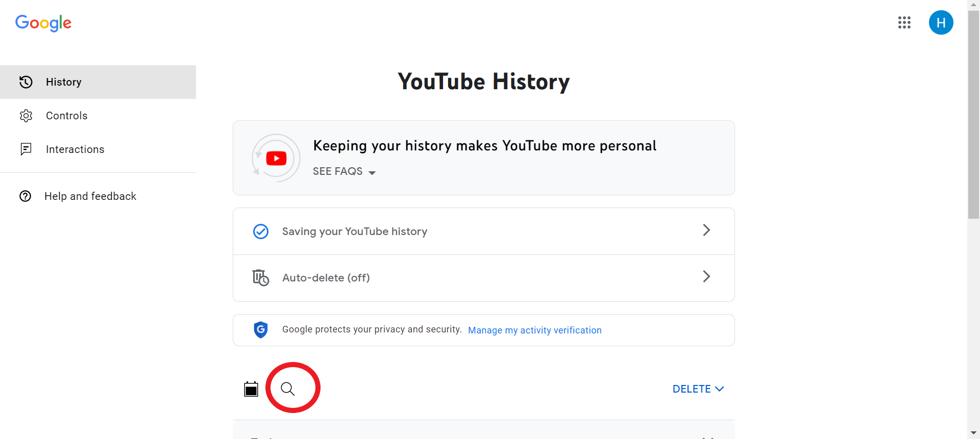This screenshot has height=439, width=980.
Task: Click the vertical scrollbar thumb
Action: click(x=973, y=115)
